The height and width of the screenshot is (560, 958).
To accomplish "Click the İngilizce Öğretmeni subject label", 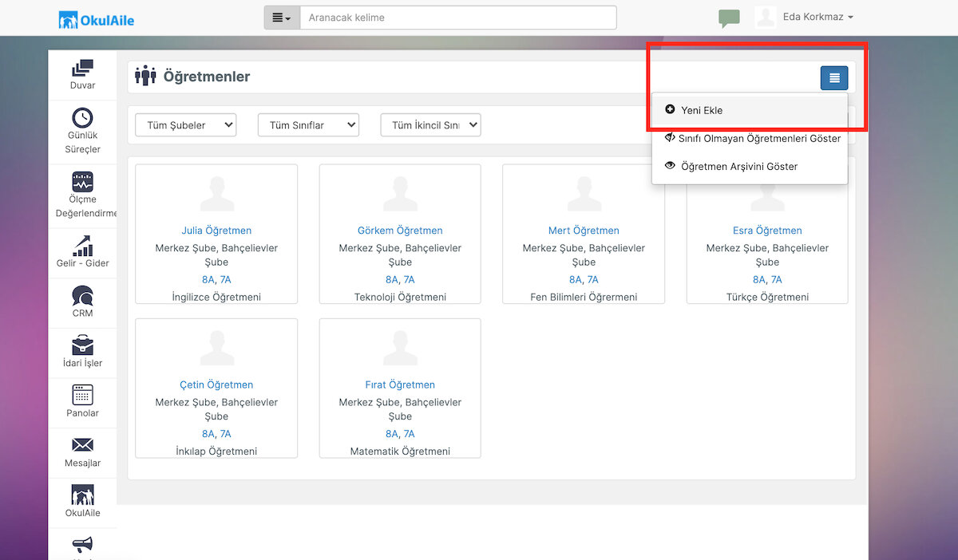I will pyautogui.click(x=216, y=297).
